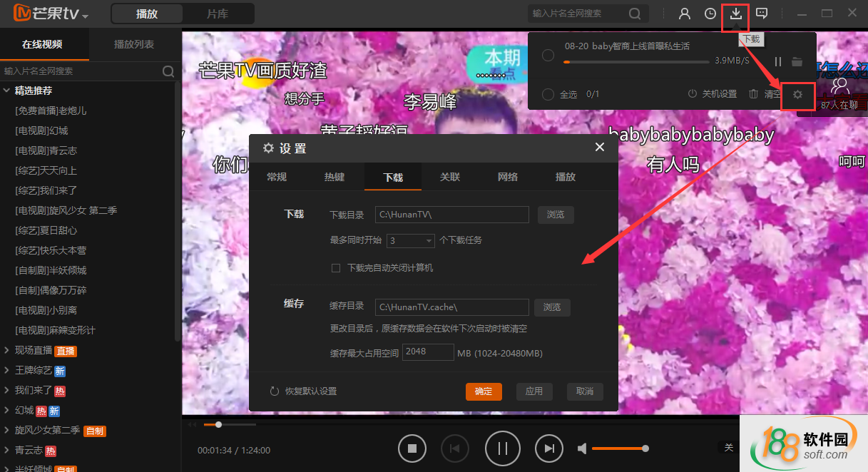868x472 pixels.
Task: Open download settings gear icon
Action: point(797,94)
